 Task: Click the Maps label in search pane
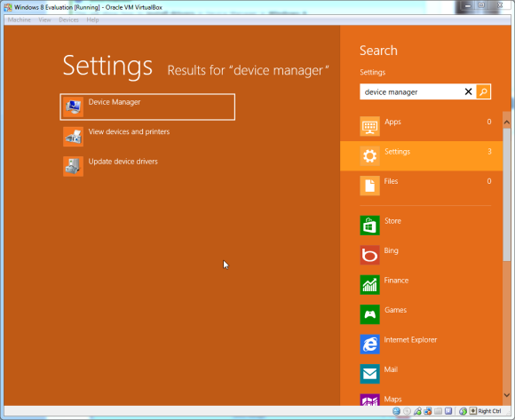click(392, 400)
